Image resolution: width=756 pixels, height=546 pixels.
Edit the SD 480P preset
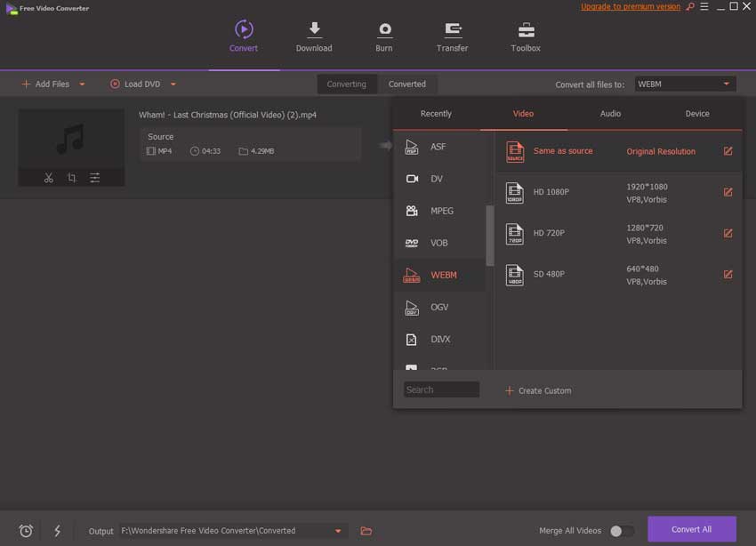coord(728,274)
